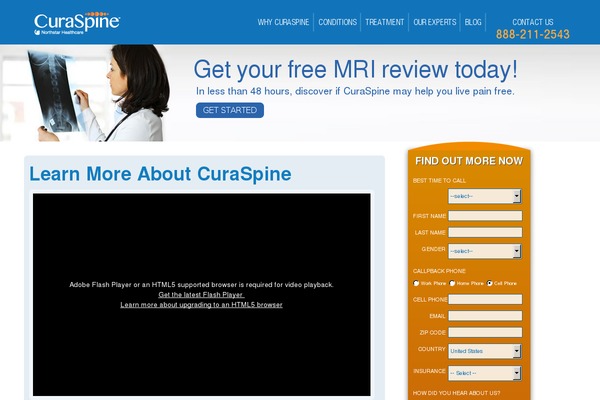Expand the Gender dropdown
The image size is (600, 400).
[x=485, y=251]
